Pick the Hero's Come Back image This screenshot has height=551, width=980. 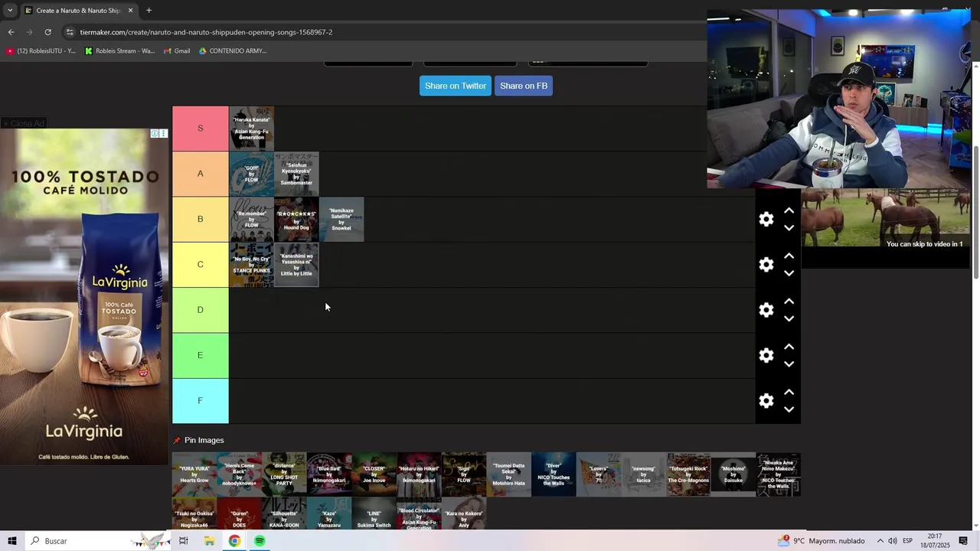239,474
